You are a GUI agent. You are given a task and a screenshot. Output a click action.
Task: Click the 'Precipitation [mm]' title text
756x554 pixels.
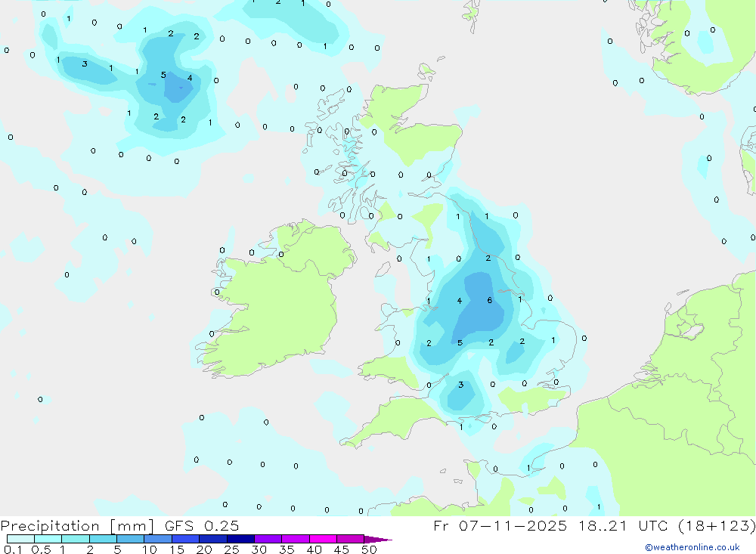[77, 526]
